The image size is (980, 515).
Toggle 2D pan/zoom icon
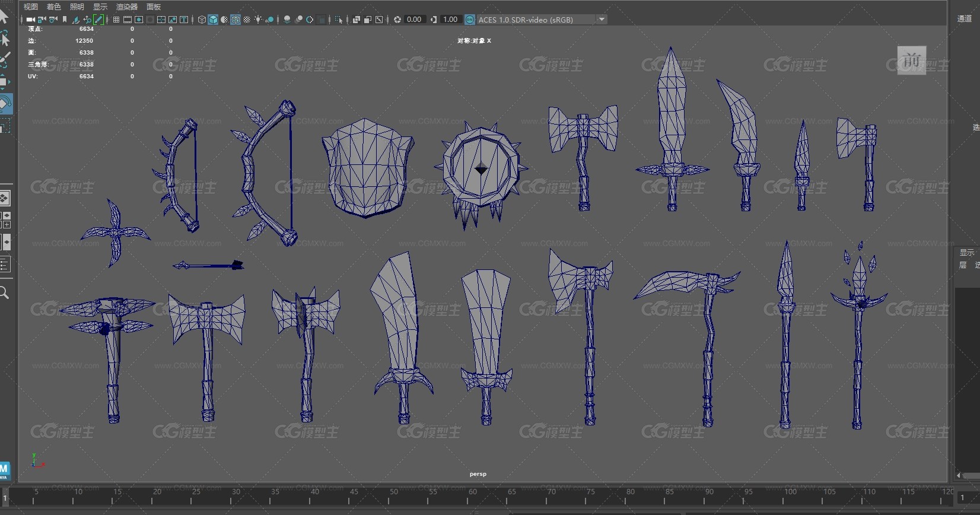click(87, 20)
